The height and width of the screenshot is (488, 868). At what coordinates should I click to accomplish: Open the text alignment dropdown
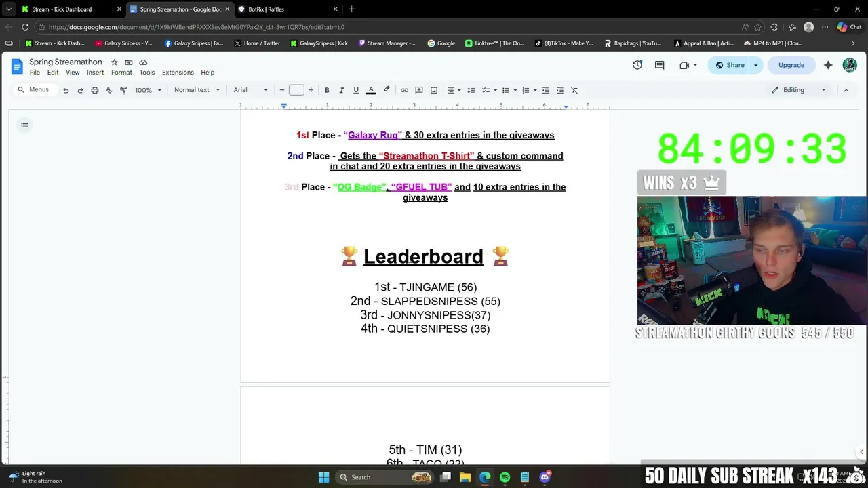(x=454, y=90)
